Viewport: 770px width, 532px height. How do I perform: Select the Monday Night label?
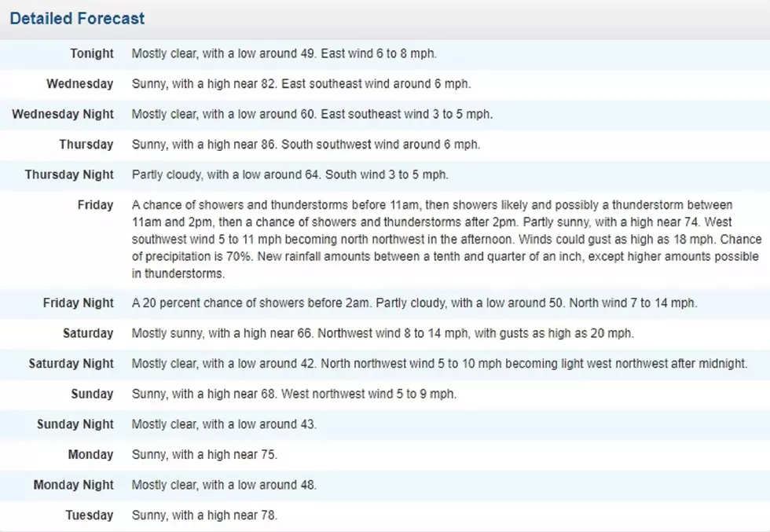74,485
